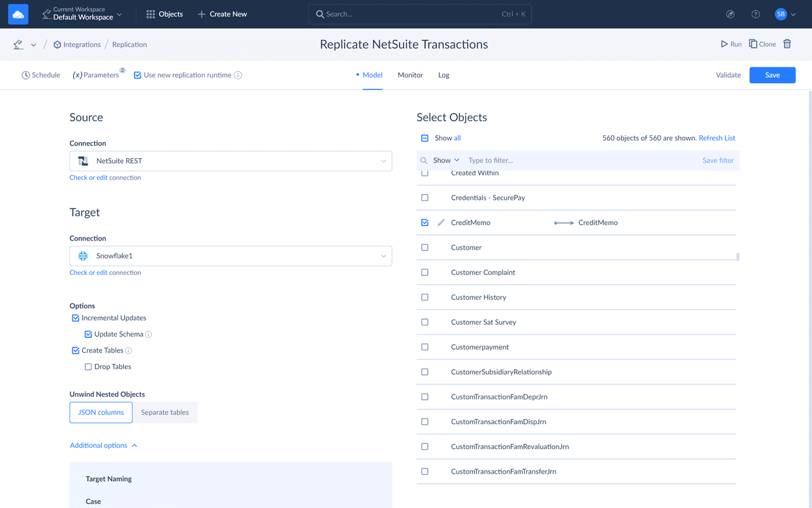Open the compass navigation icon in header
Image resolution: width=812 pixels, height=508 pixels.
730,14
